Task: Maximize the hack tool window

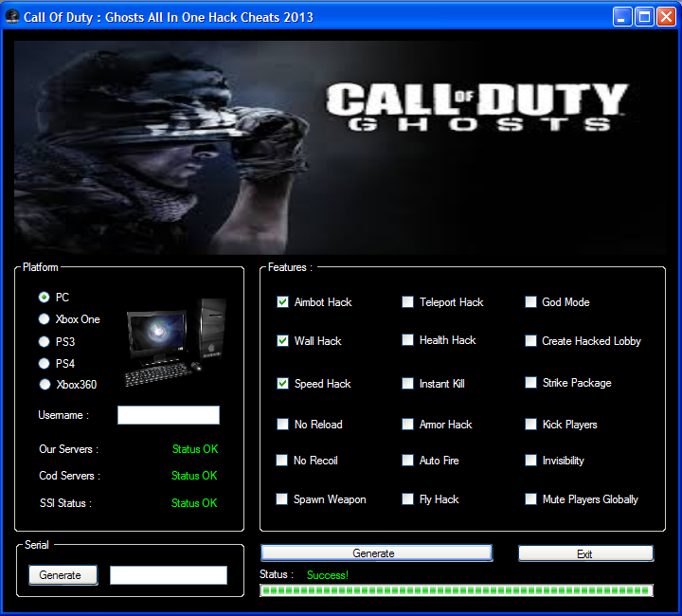Action: (644, 17)
